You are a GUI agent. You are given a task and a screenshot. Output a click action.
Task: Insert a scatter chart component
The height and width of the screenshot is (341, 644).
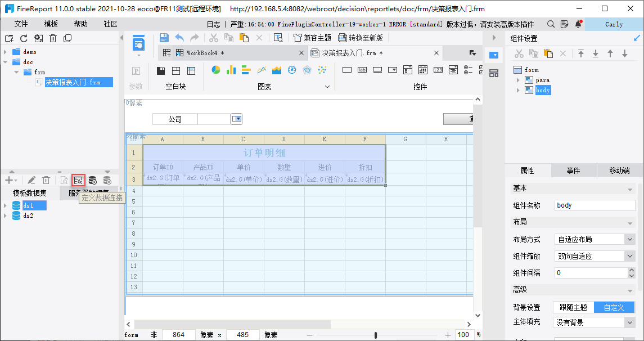(322, 70)
